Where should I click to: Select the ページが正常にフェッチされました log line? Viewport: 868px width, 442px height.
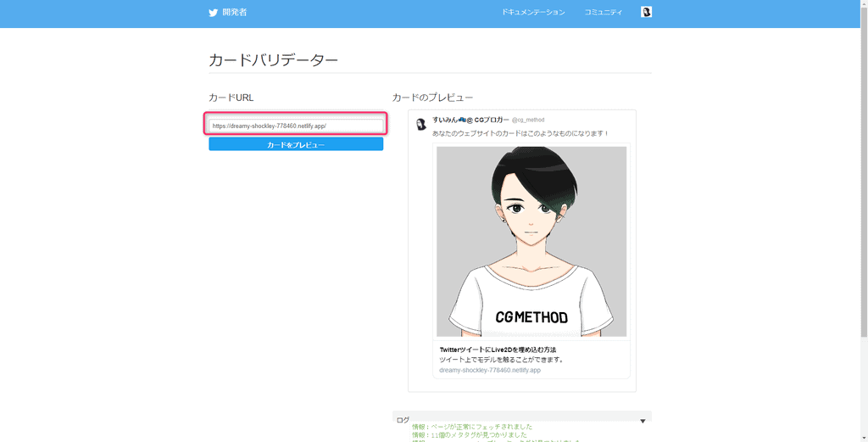pos(472,427)
